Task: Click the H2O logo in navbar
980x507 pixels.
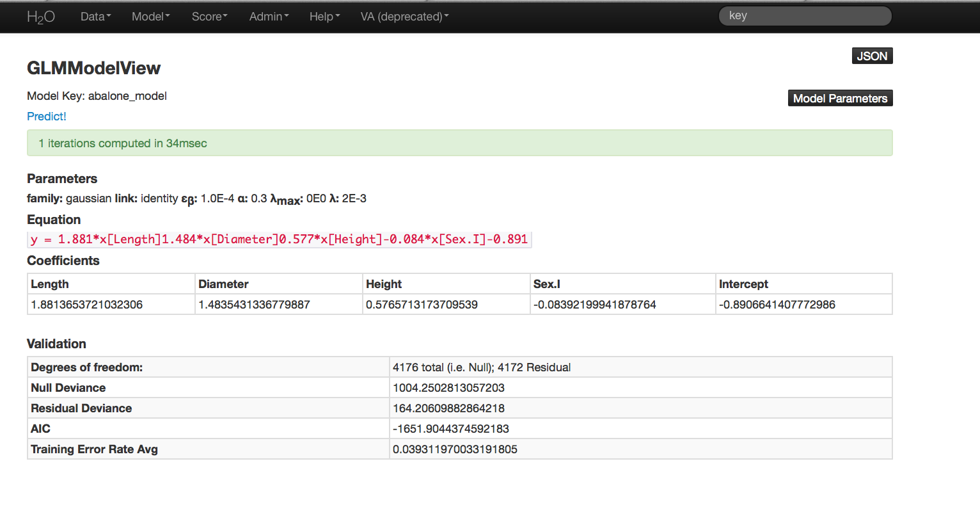Action: click(41, 17)
